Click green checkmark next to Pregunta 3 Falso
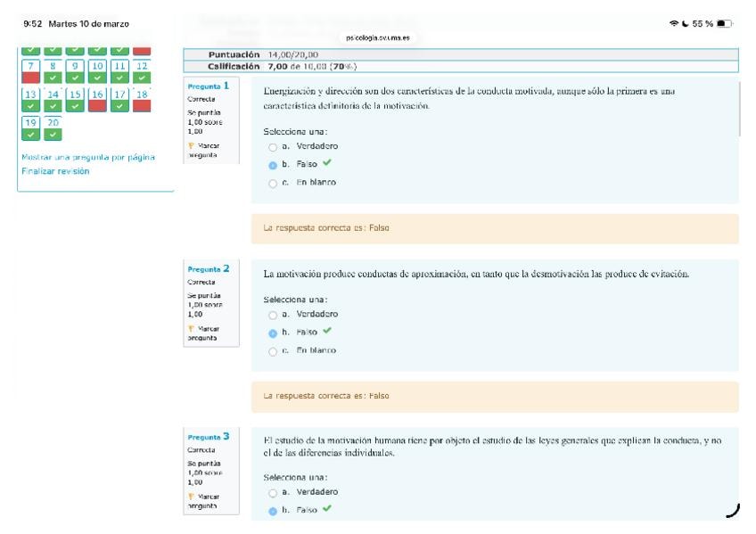The height and width of the screenshot is (534, 756). tap(327, 508)
